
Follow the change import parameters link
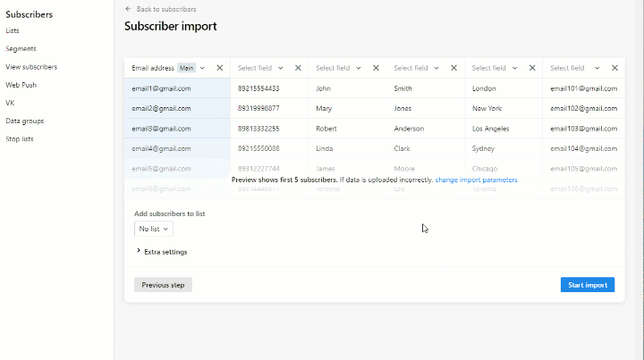tap(476, 180)
